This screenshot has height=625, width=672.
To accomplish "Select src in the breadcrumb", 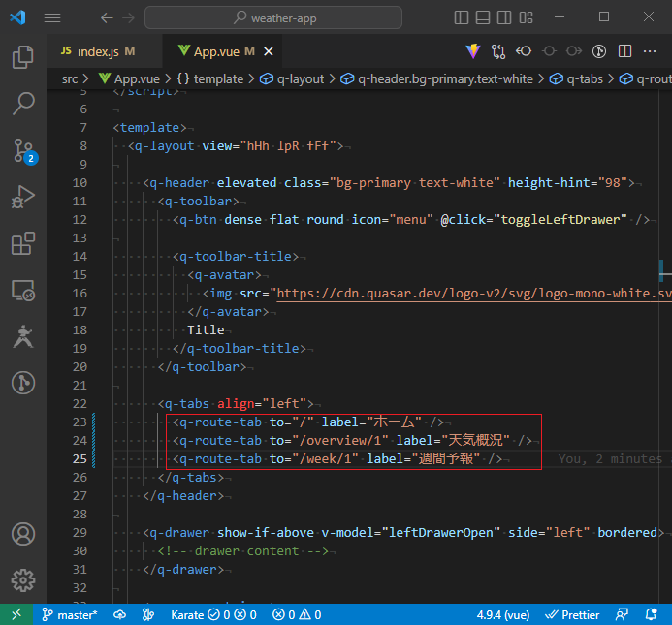I will [70, 78].
